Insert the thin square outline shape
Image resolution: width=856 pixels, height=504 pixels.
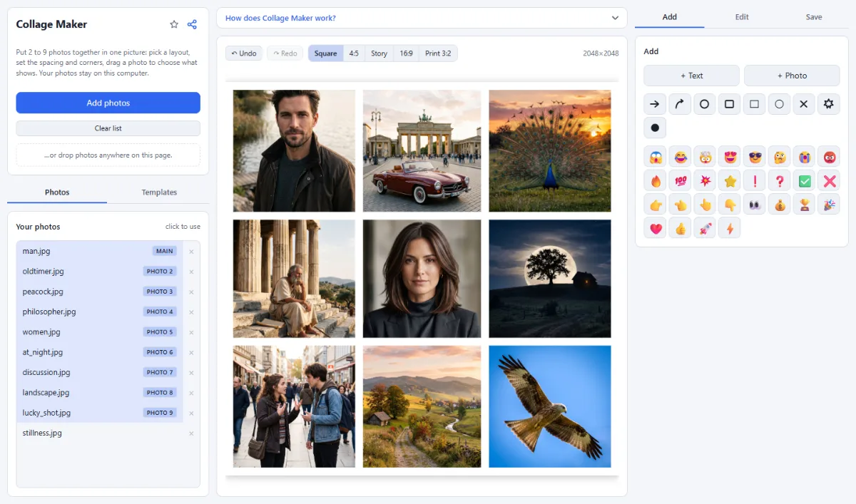click(754, 104)
